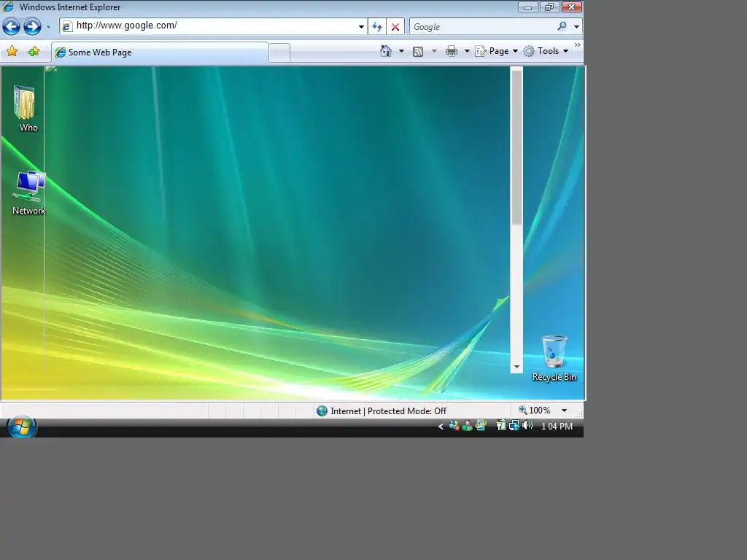Viewport: 747px width, 560px height.
Task: Open the search provider options dropdown
Action: click(x=576, y=27)
